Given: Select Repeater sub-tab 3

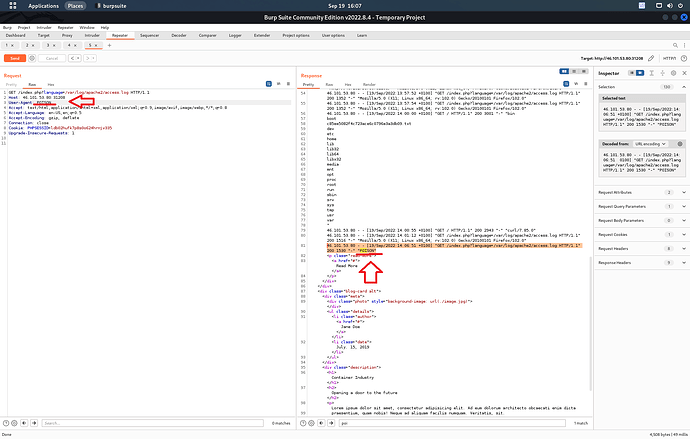Looking at the screenshot, I should click(48, 45).
